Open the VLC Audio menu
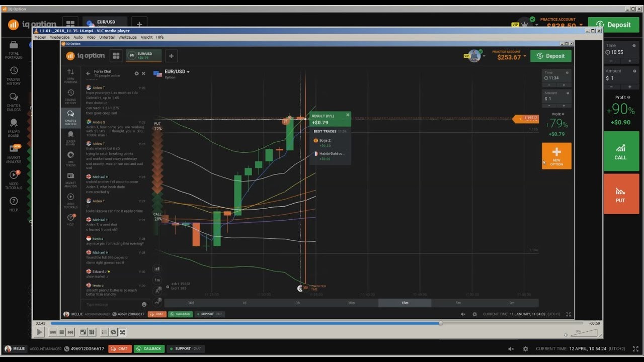The height and width of the screenshot is (362, 644). [78, 37]
